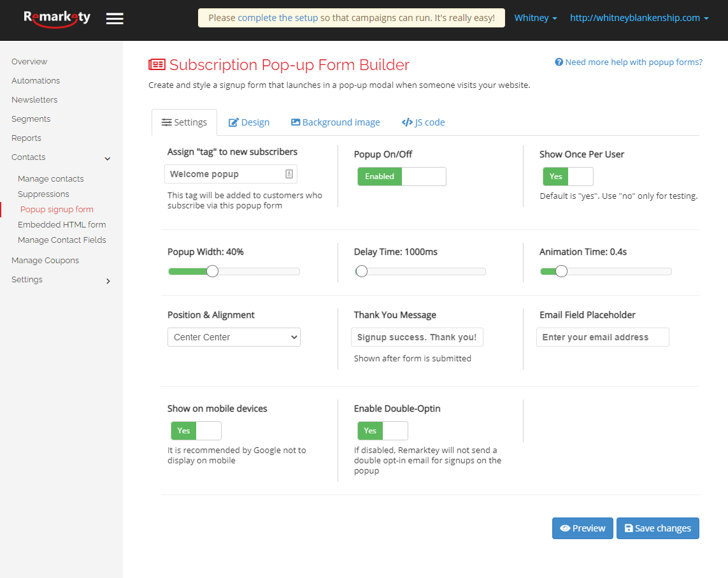Go to Embedded HTML form

(62, 224)
